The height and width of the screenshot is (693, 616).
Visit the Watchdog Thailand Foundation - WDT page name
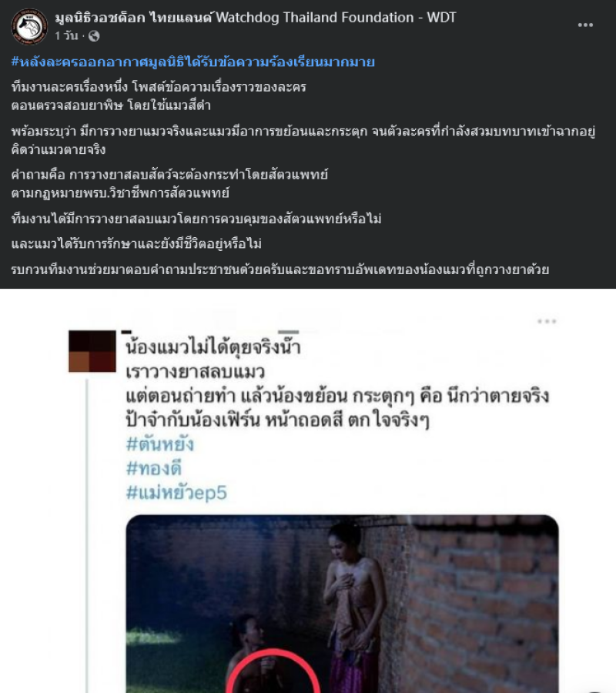[x=256, y=17]
